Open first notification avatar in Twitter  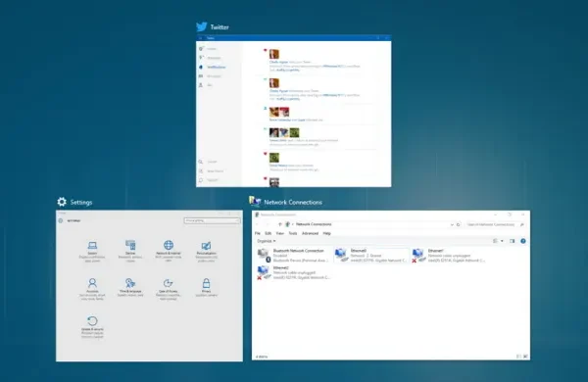coord(274,54)
